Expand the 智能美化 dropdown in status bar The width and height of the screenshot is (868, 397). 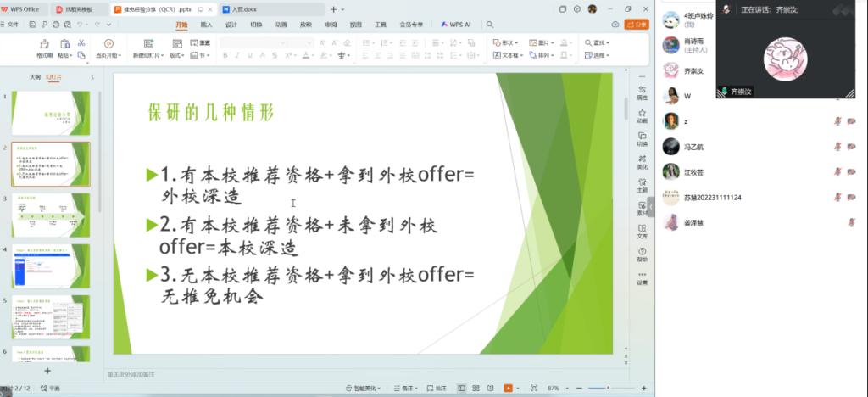click(x=369, y=388)
